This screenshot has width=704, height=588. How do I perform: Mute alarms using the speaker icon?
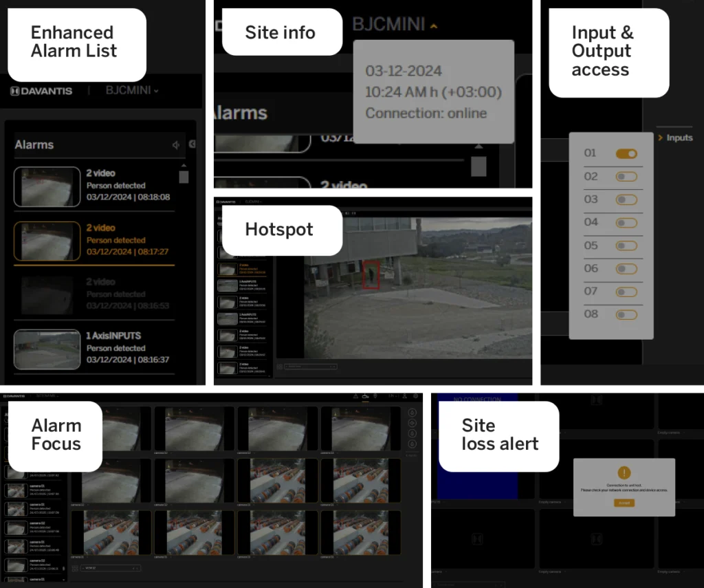pyautogui.click(x=176, y=145)
